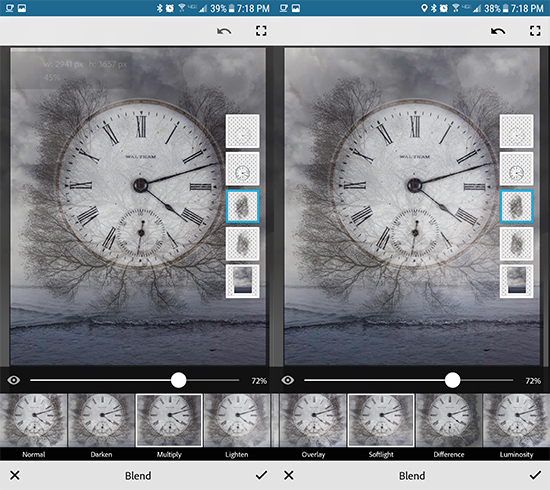Tap the 39% battery indicator
Image resolution: width=550 pixels, height=490 pixels.
point(222,8)
